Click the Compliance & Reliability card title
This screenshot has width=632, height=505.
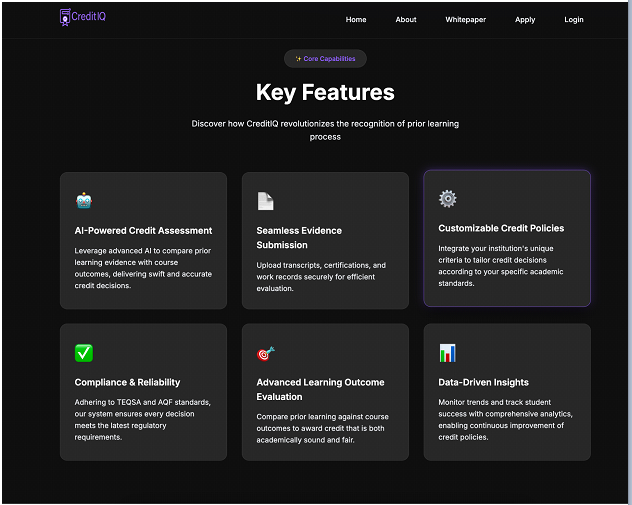[x=127, y=382]
